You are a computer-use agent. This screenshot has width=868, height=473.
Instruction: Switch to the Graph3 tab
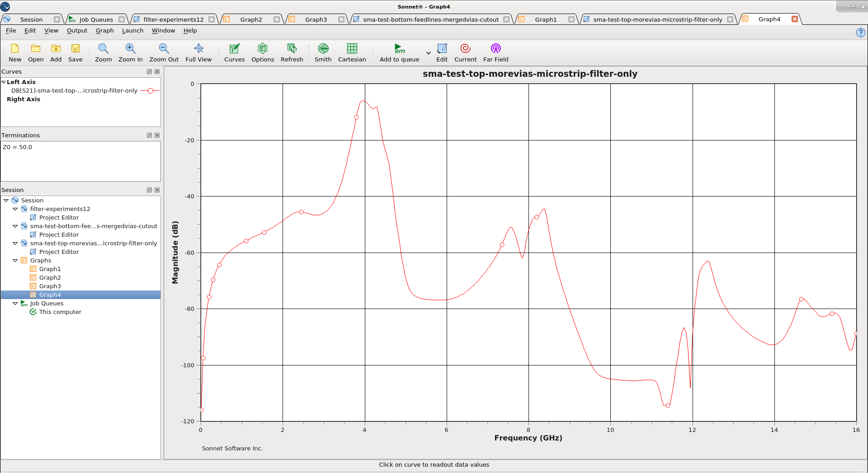pyautogui.click(x=316, y=19)
